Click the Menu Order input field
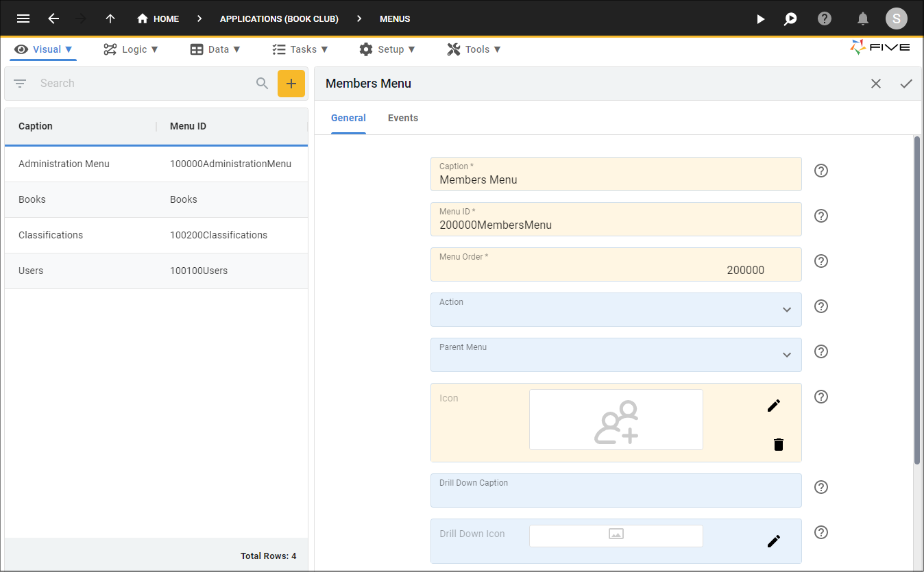 (x=616, y=264)
